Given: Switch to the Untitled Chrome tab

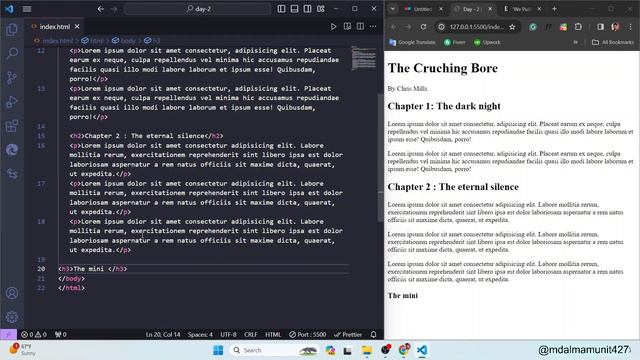Looking at the screenshot, I should click(422, 9).
